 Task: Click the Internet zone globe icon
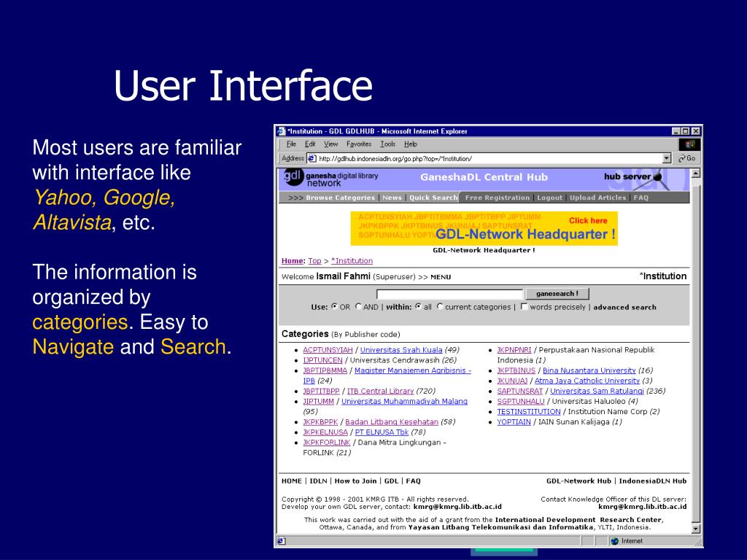tap(614, 541)
